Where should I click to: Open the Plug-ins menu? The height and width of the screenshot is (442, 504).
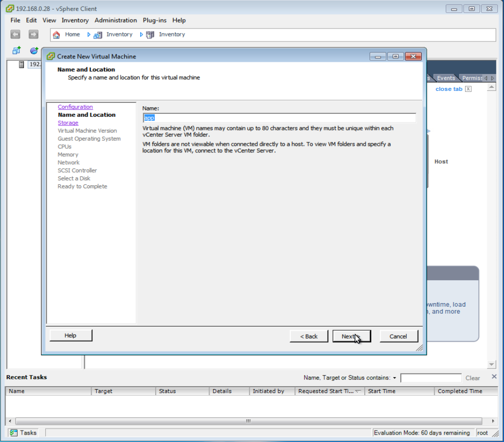(155, 20)
